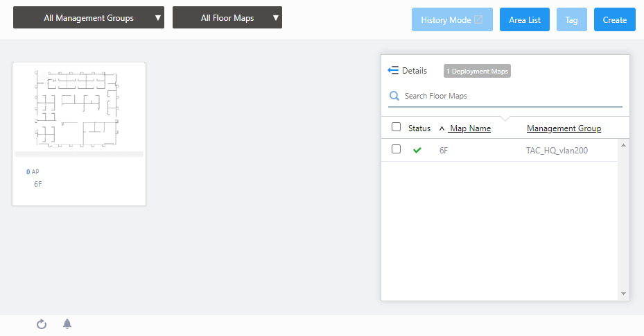Collapse the Details panel arrow icon

point(393,70)
